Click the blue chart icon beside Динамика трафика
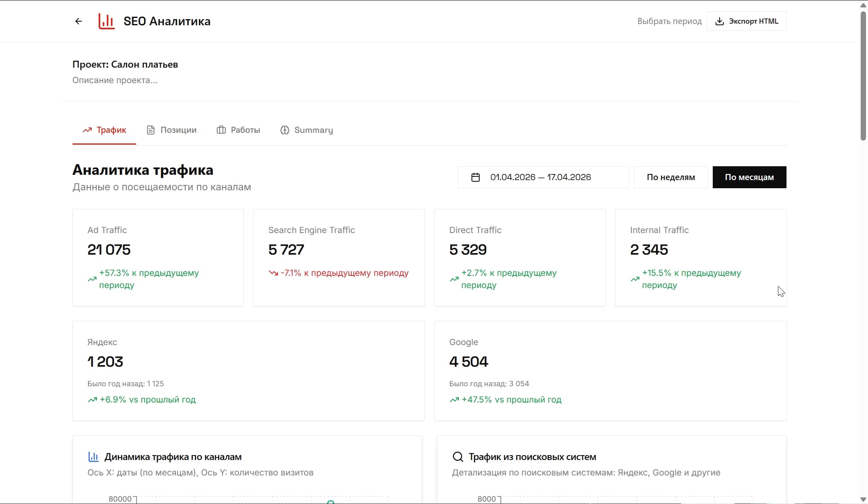This screenshot has height=504, width=868. (x=93, y=457)
